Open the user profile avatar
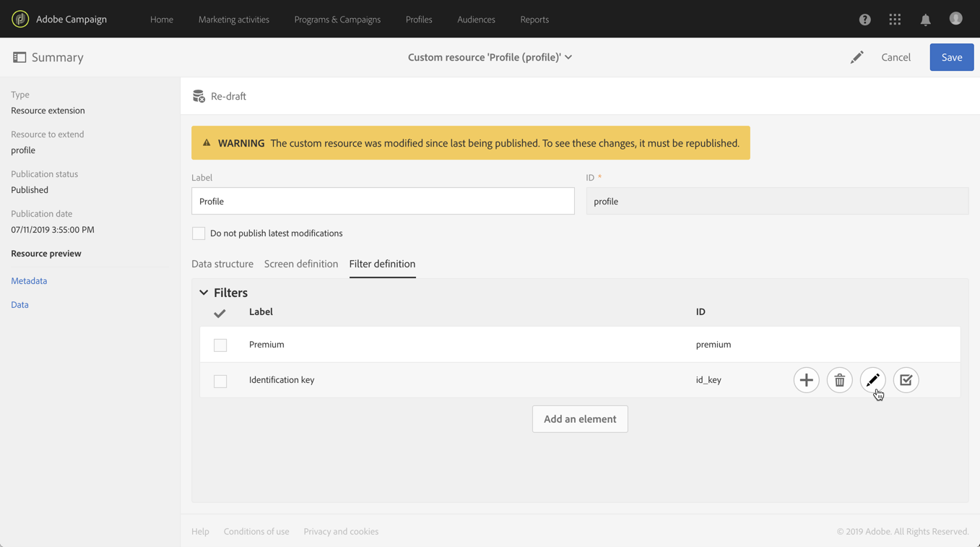 (955, 19)
